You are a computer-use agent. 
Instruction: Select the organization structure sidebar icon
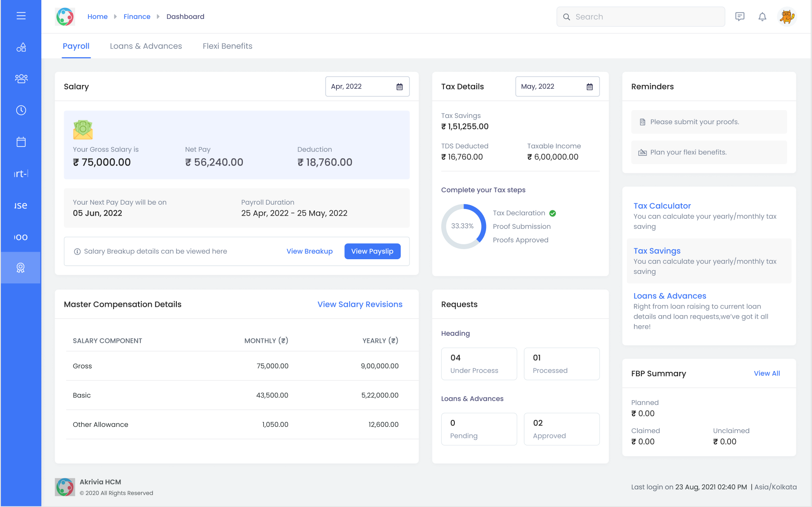(21, 47)
